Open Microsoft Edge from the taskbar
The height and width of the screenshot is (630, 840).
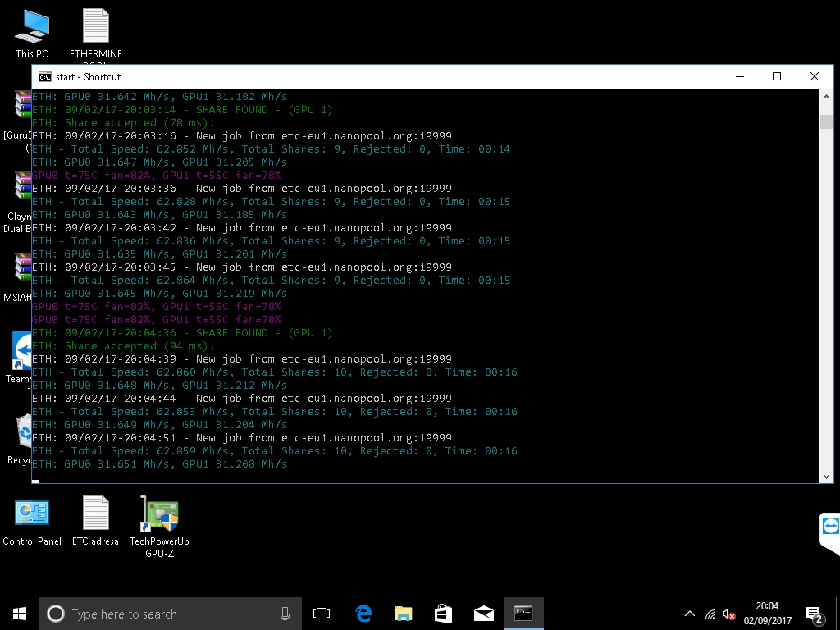coord(363,614)
